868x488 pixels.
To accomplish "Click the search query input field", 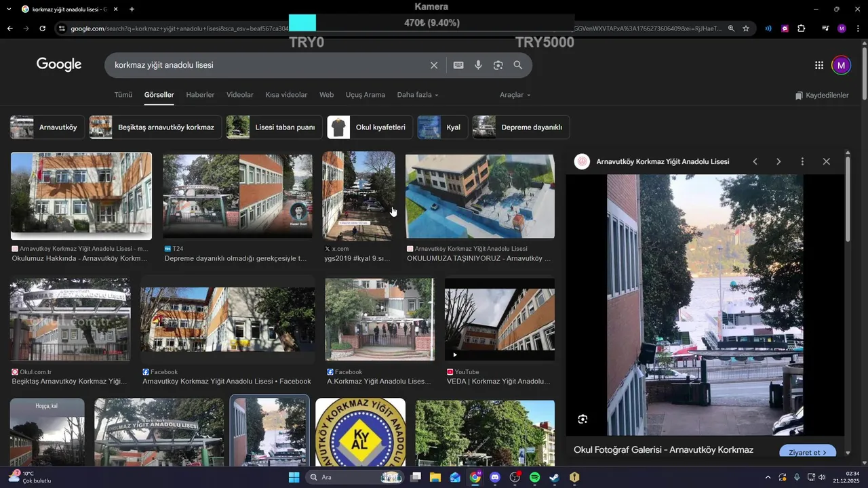I will point(268,65).
